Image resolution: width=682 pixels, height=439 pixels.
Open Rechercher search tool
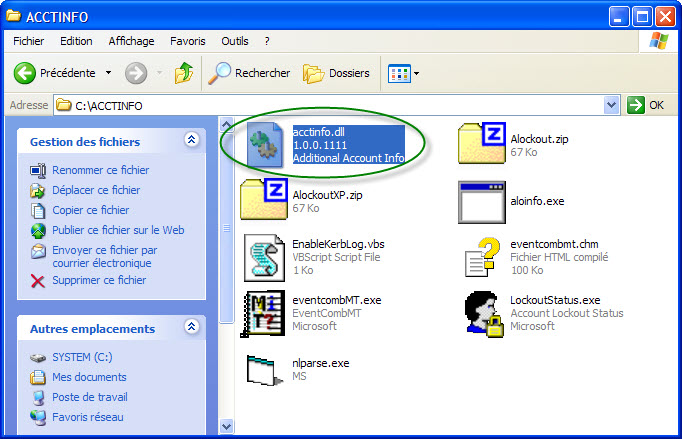(249, 73)
